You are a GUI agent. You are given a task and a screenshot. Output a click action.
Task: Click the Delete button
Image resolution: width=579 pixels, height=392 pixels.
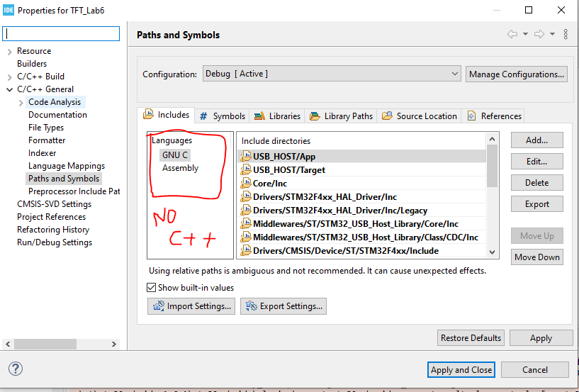click(x=537, y=182)
